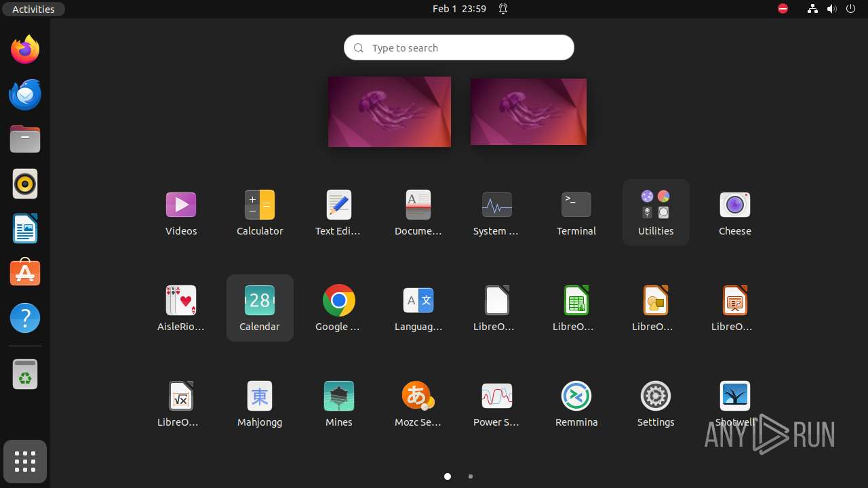Open Firefox from the dock
The height and width of the screenshot is (488, 868).
pyautogui.click(x=25, y=49)
